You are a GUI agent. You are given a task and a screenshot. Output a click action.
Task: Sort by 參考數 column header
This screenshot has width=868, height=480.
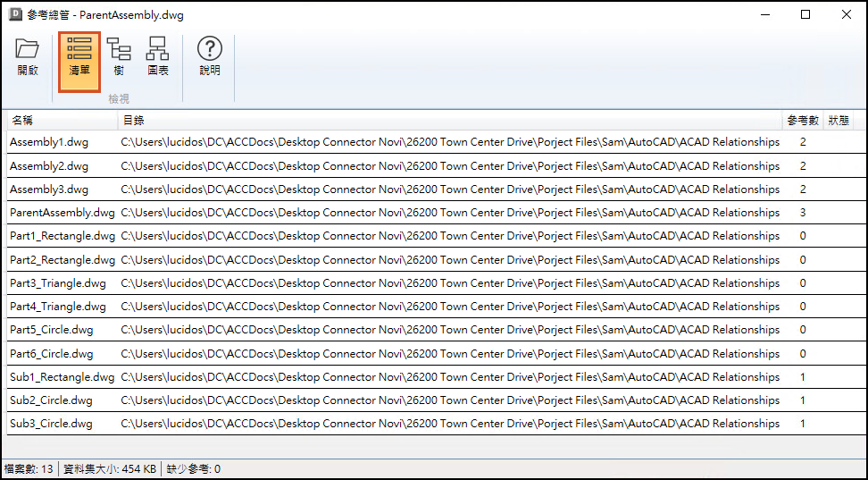[803, 121]
